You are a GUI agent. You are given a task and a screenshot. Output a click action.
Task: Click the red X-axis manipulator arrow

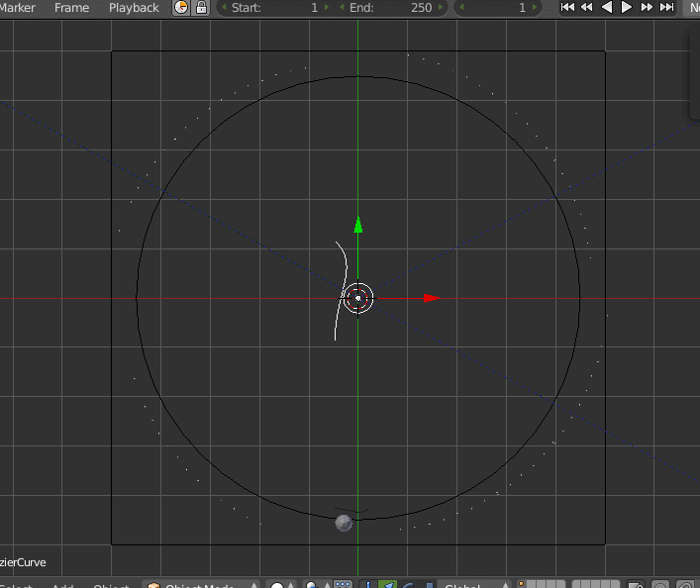click(x=432, y=298)
